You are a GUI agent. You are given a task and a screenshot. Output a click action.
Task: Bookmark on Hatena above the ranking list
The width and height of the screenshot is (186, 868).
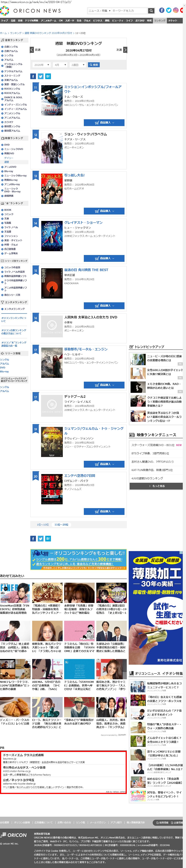point(48,76)
